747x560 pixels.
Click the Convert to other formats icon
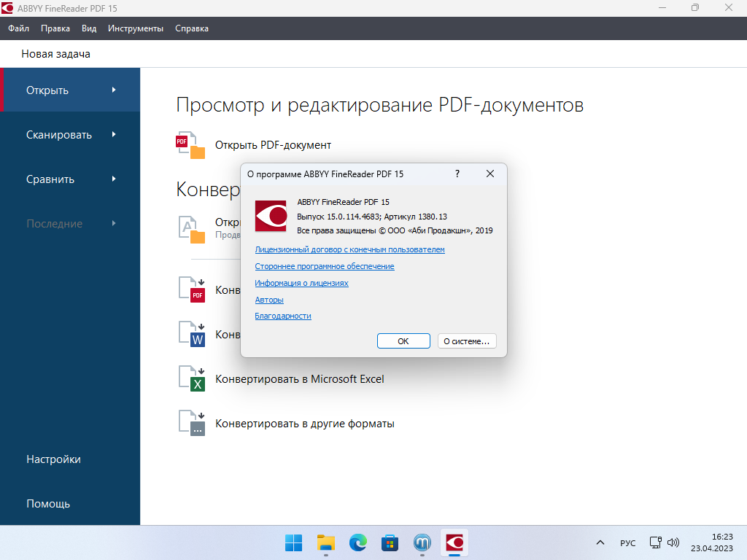click(192, 423)
